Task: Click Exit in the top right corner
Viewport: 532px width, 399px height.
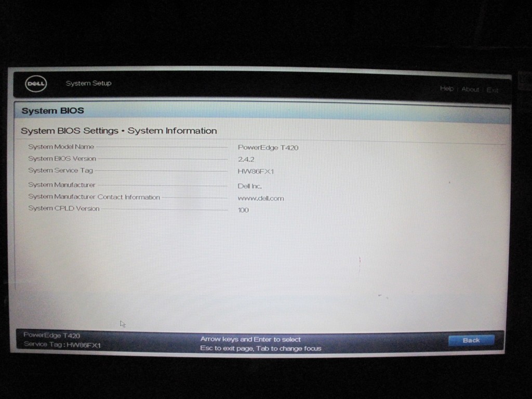Action: (492, 90)
